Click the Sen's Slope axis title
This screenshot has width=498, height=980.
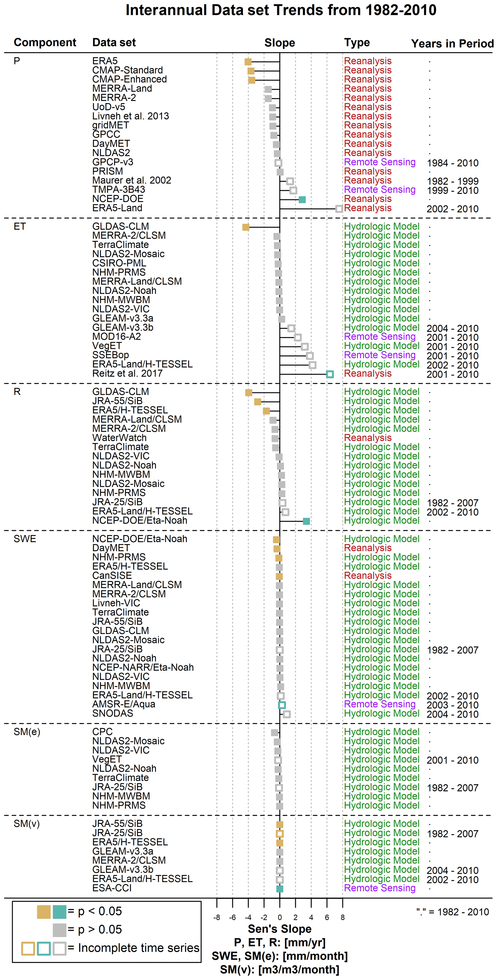(279, 929)
